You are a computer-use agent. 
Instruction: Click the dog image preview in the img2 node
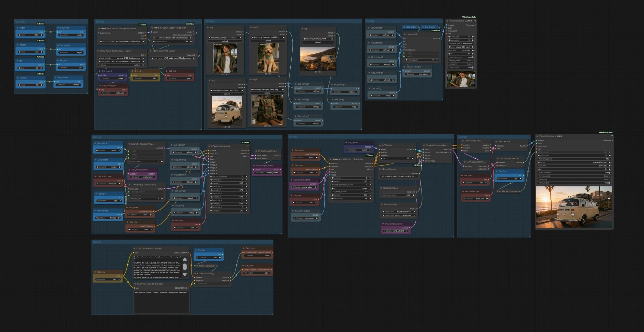pos(268,58)
